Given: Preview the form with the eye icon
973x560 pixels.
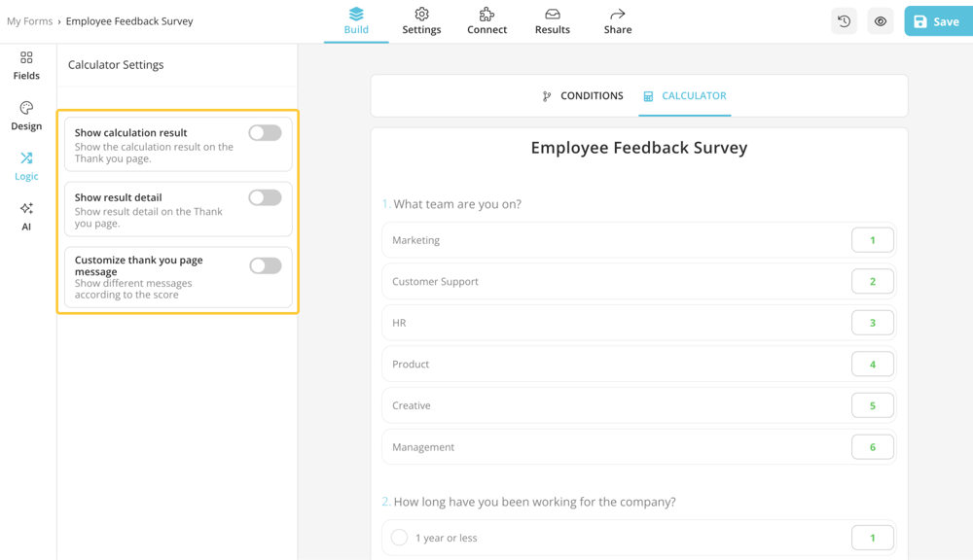Looking at the screenshot, I should pyautogui.click(x=880, y=20).
